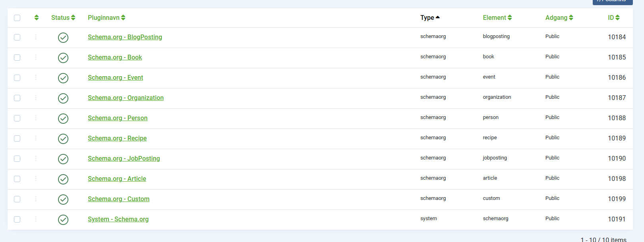Click drag handle of JobPosting row

click(36, 158)
